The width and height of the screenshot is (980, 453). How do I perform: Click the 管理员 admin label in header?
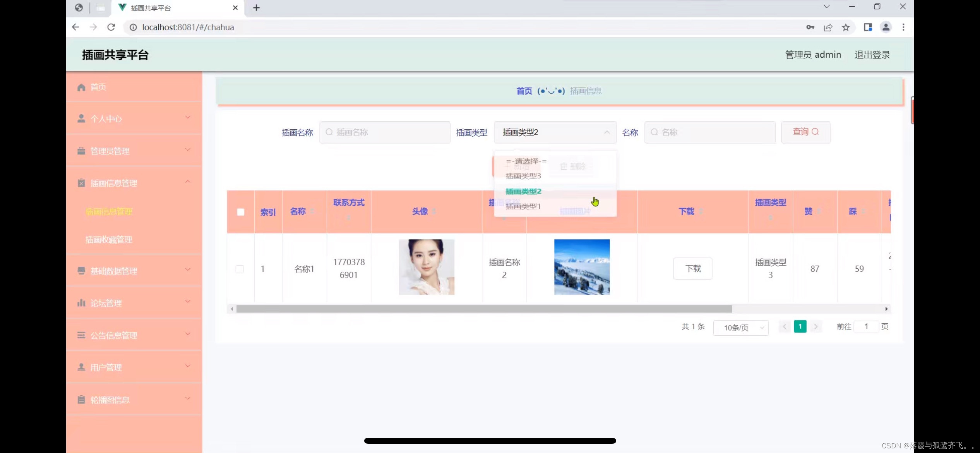click(813, 55)
